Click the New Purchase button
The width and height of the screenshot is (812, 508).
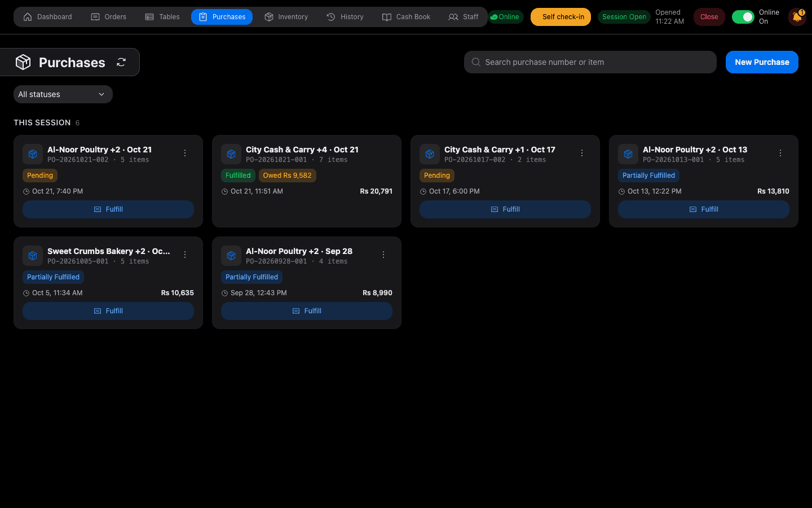pyautogui.click(x=762, y=62)
